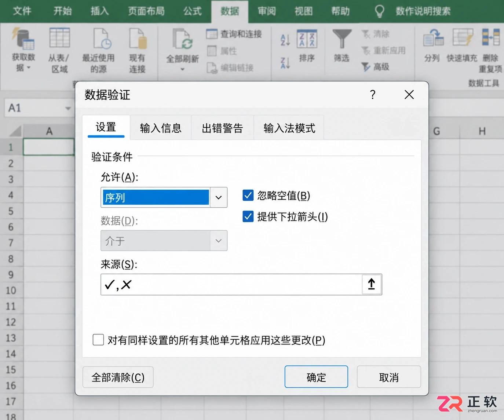Screen dimensions: 504x420
Task: Open the 获取数据 (Get Data) icon
Action: [x=23, y=38]
